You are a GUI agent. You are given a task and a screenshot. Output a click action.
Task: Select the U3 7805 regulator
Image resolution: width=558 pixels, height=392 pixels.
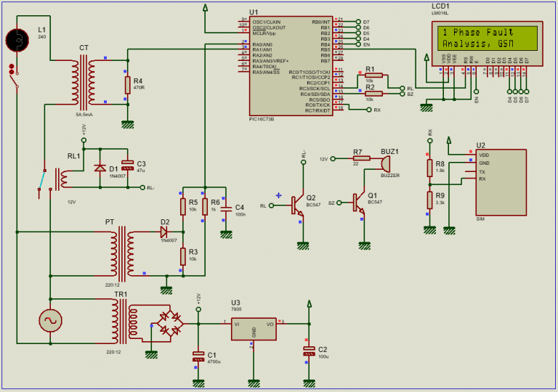coord(254,329)
